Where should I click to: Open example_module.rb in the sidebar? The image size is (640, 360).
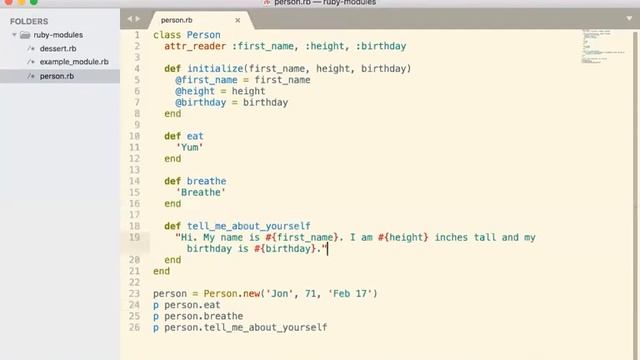tap(74, 62)
